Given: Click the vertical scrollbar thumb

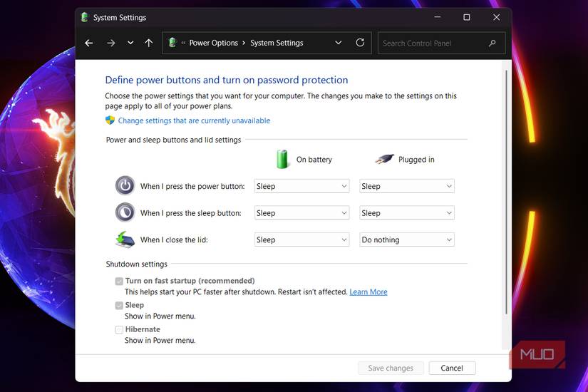Looking at the screenshot, I should 506,192.
